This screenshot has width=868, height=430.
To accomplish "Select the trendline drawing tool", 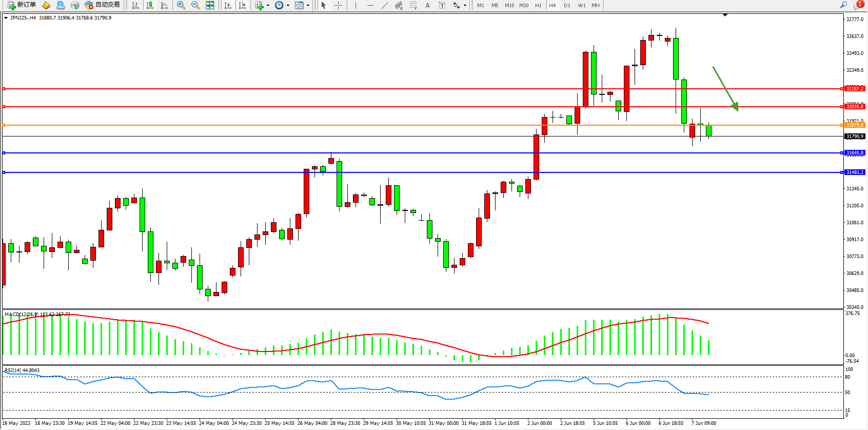I will coord(385,5).
